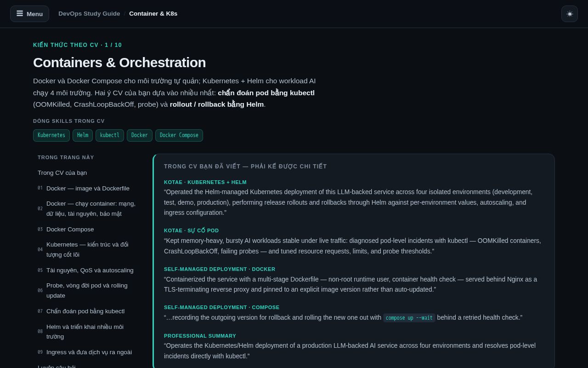Viewport: 588px width, 368px height.
Task: Click the 'Containers & Orchestration' page heading
Action: tap(119, 63)
